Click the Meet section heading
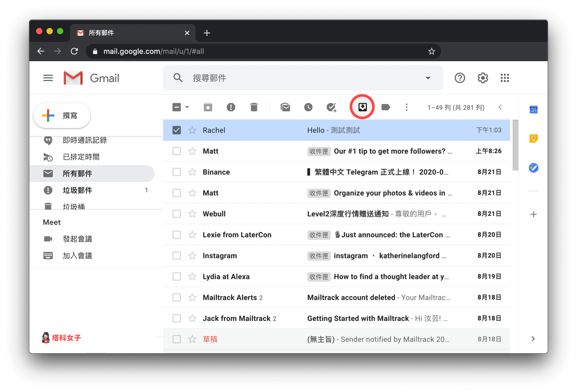This screenshot has width=577, height=392. pos(52,222)
